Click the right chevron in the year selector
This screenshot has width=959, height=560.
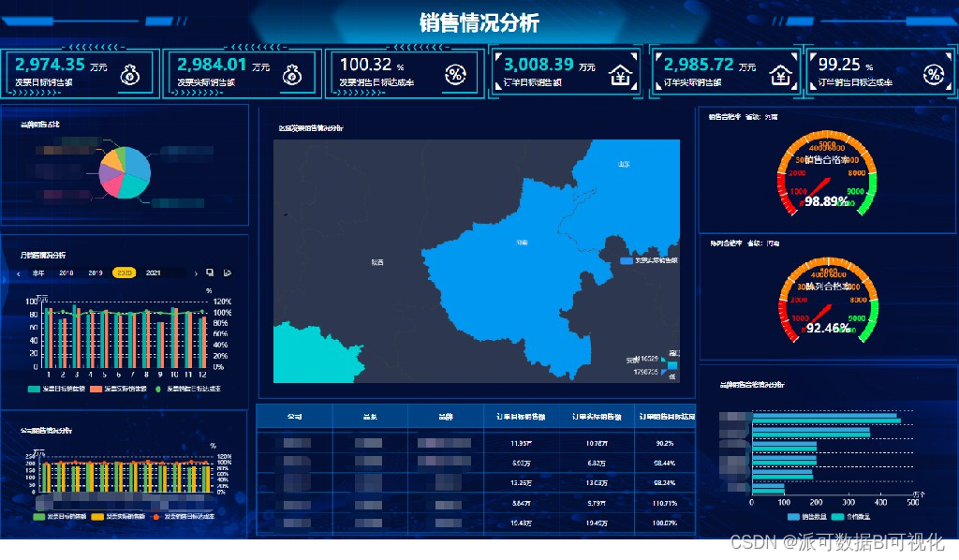tap(197, 273)
